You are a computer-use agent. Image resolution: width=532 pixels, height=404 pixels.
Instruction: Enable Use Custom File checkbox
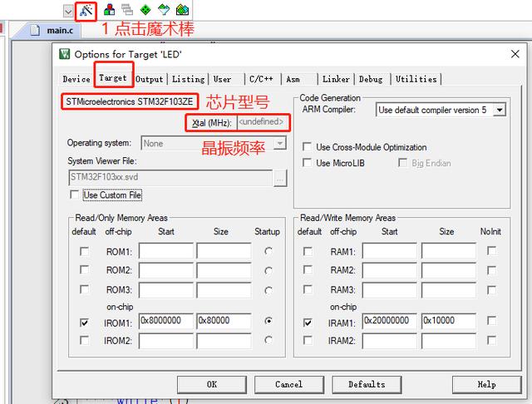(74, 195)
